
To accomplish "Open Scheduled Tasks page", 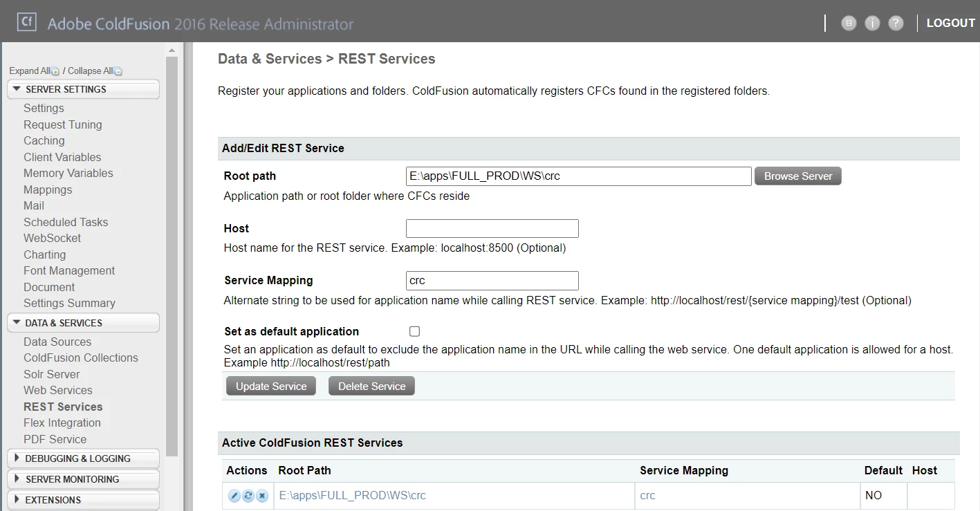I will coord(66,222).
